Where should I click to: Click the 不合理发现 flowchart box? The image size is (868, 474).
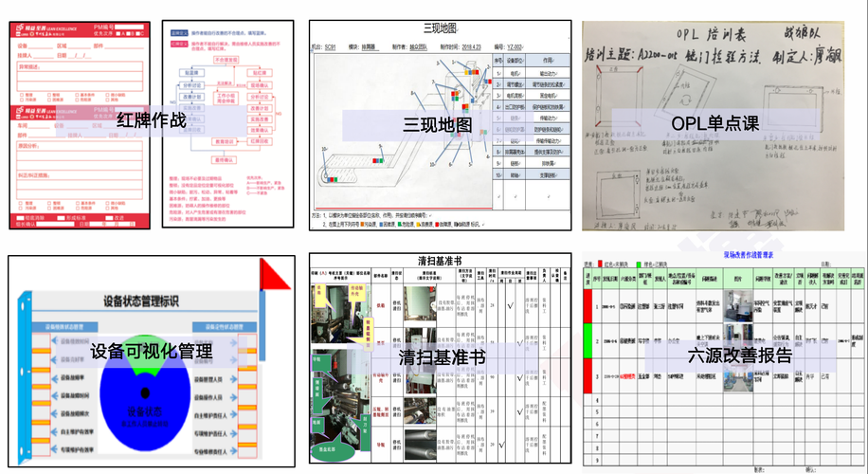[225, 59]
